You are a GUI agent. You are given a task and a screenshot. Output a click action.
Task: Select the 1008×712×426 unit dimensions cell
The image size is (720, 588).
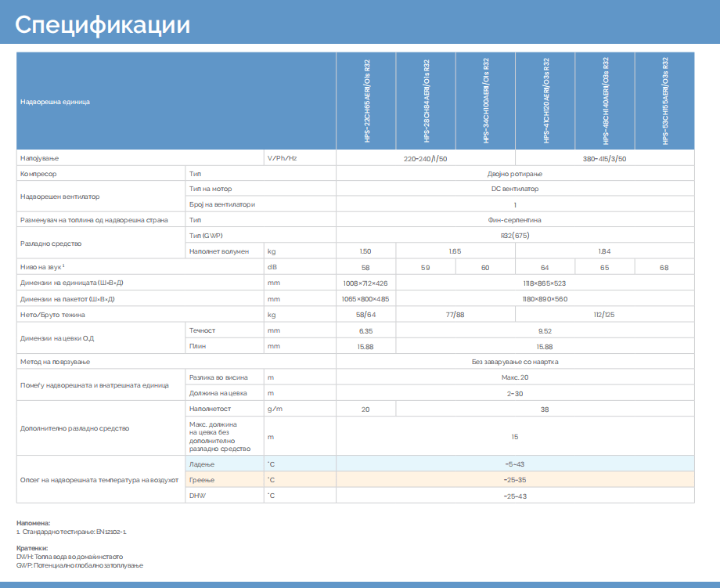(x=365, y=283)
